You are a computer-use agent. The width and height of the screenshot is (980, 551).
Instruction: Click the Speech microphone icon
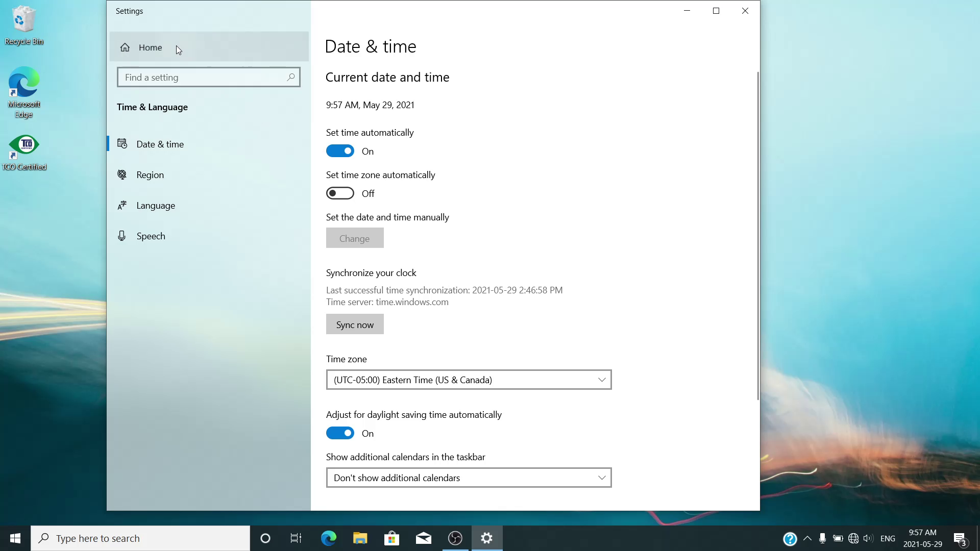pyautogui.click(x=122, y=236)
